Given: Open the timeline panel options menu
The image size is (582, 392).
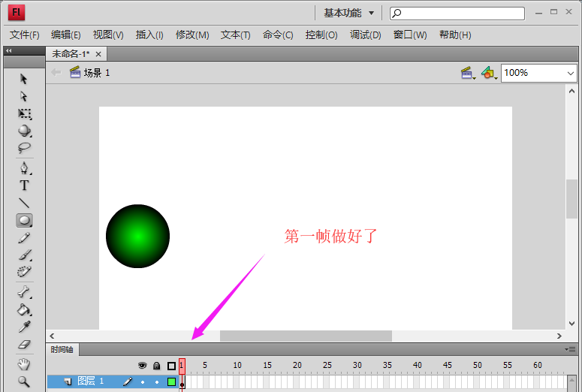Looking at the screenshot, I should (570, 349).
